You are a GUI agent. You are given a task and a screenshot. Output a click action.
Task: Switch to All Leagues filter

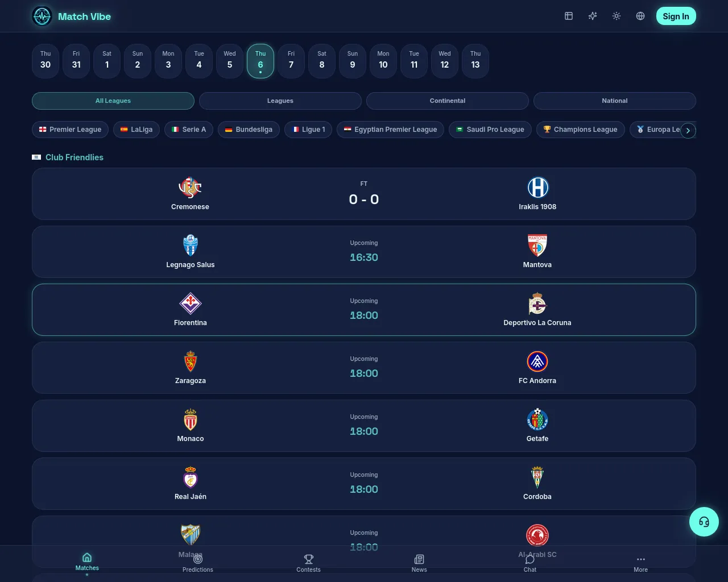(113, 101)
